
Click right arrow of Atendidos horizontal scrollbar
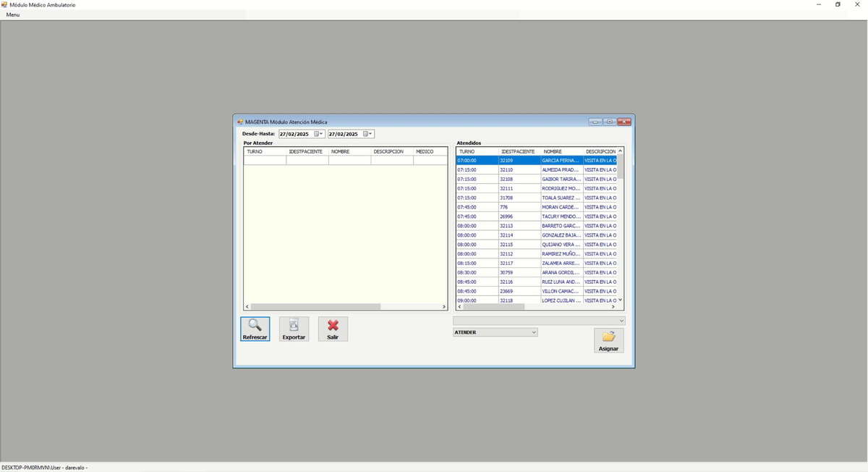(613, 307)
